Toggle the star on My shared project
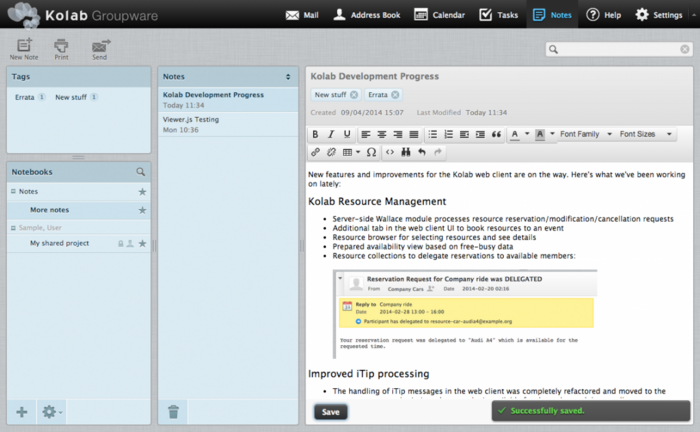This screenshot has width=700, height=432. coord(142,243)
